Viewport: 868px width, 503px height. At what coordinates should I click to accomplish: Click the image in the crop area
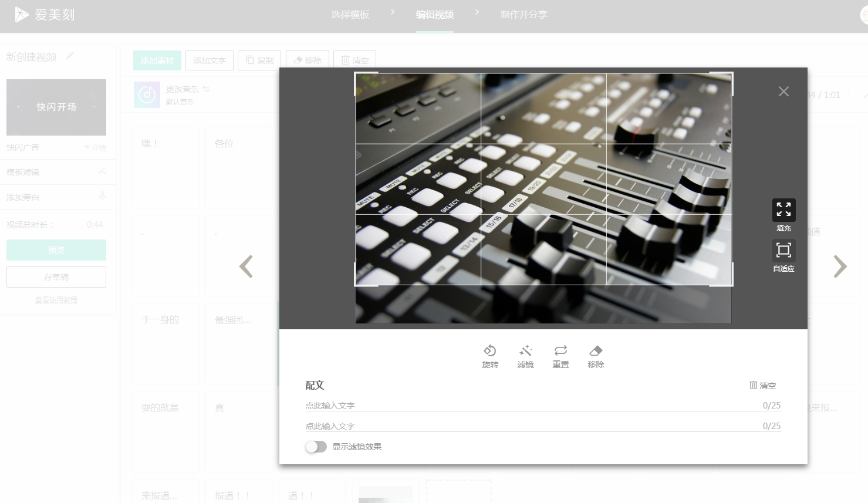543,179
